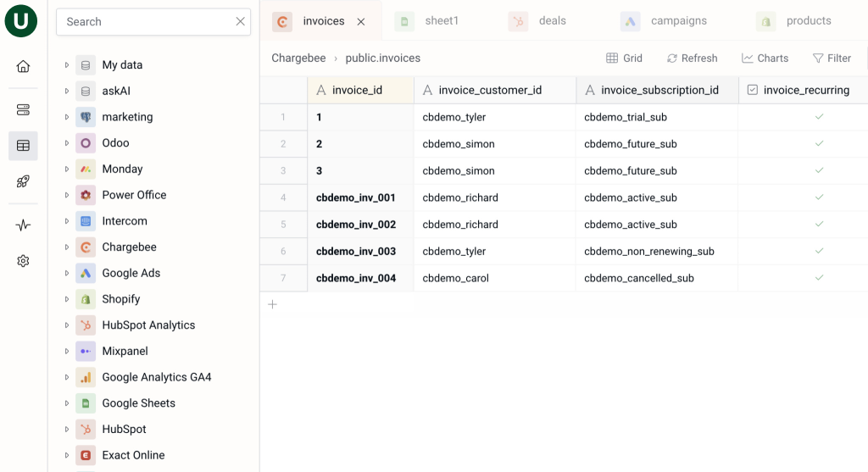Viewport: 868px width, 472px height.
Task: Toggle invoice_recurring check for cbdemo_inv_001
Action: [820, 197]
